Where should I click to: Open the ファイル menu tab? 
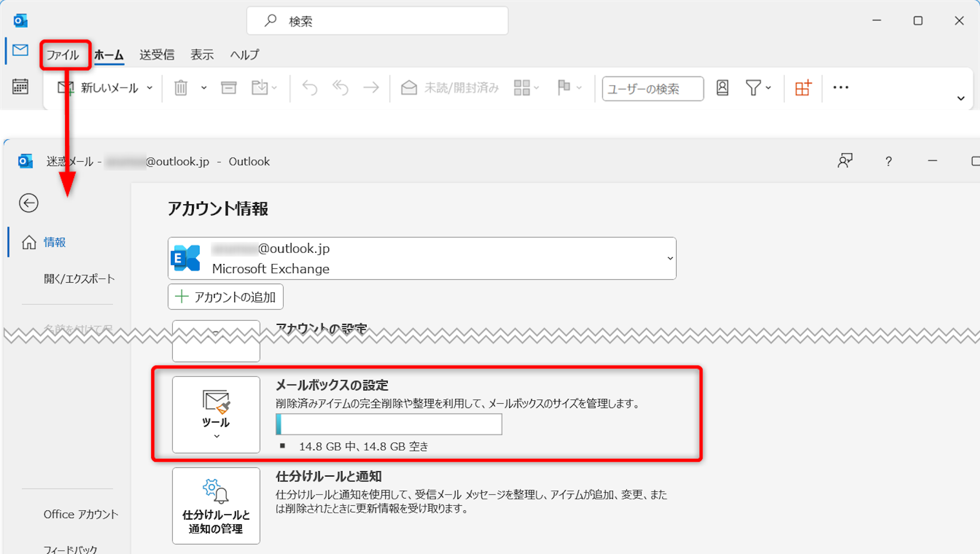(x=63, y=55)
